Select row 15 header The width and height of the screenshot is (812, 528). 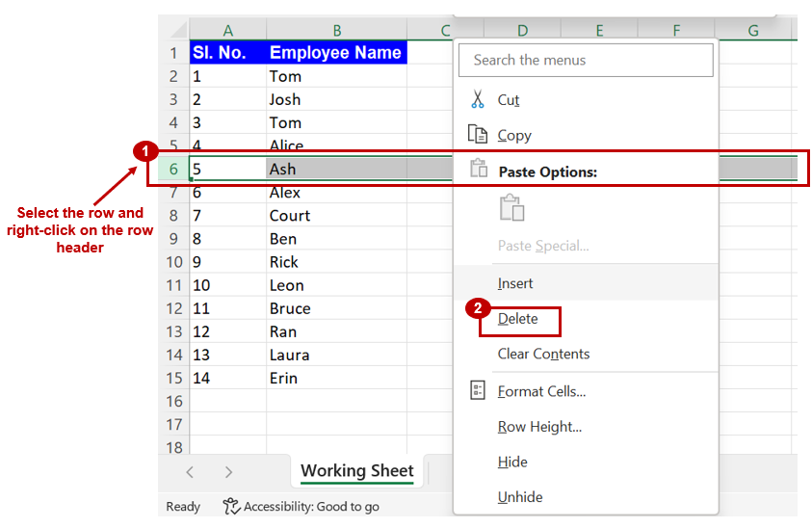tap(173, 378)
